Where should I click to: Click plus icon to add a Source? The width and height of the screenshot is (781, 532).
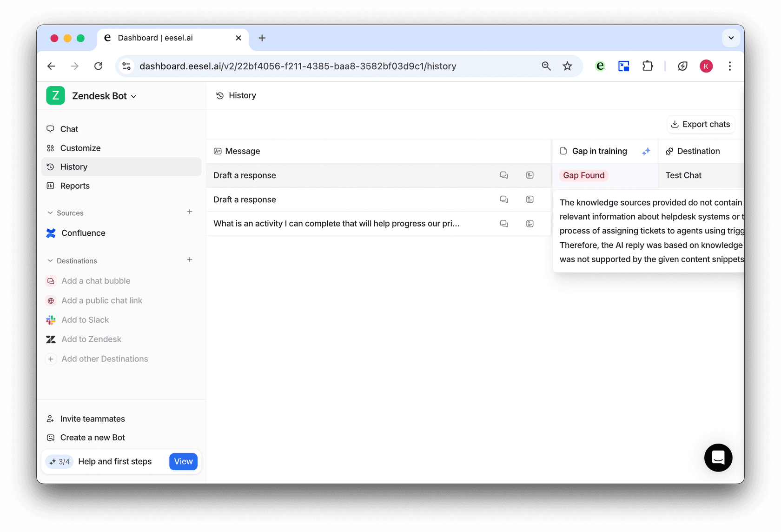click(x=190, y=212)
